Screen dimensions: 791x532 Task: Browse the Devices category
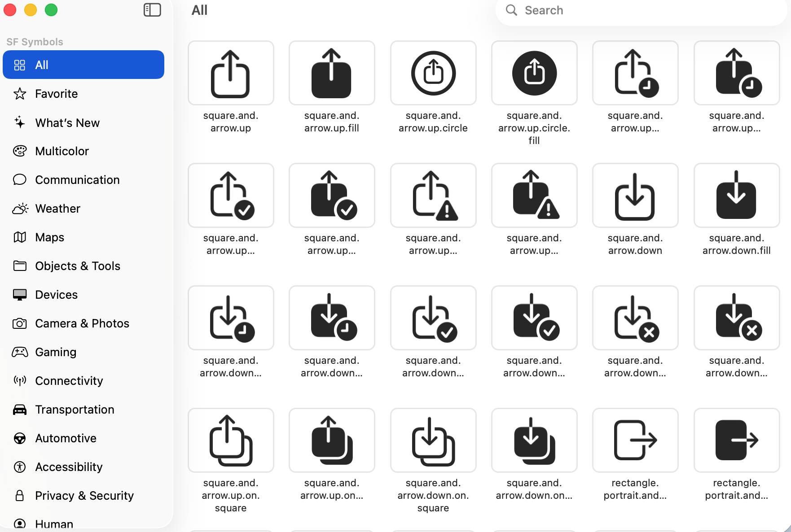(83, 295)
